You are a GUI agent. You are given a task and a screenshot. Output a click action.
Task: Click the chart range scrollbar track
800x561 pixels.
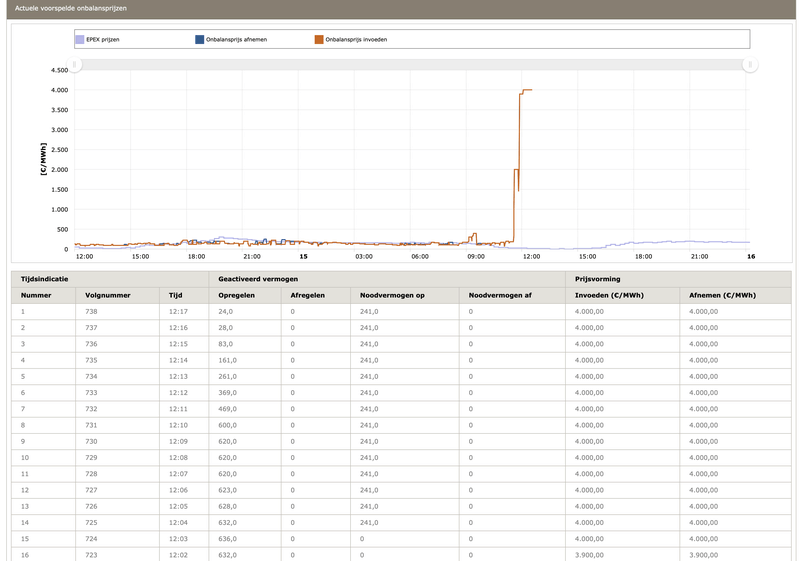[x=412, y=64]
